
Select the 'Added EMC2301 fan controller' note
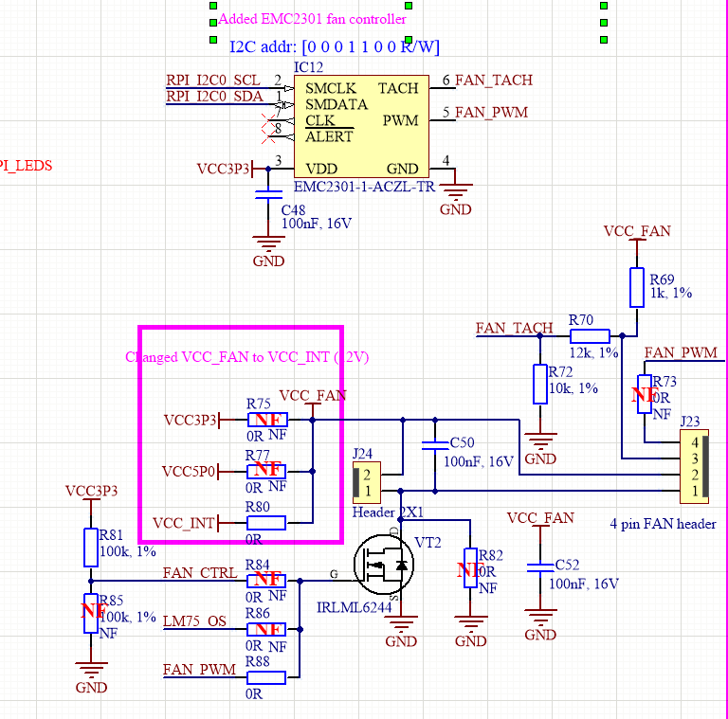[313, 19]
